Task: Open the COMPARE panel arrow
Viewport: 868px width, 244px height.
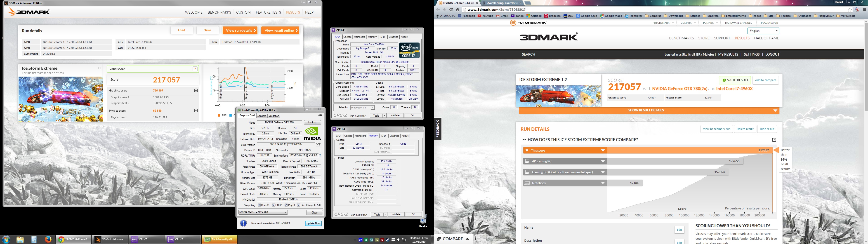Action: (x=467, y=239)
